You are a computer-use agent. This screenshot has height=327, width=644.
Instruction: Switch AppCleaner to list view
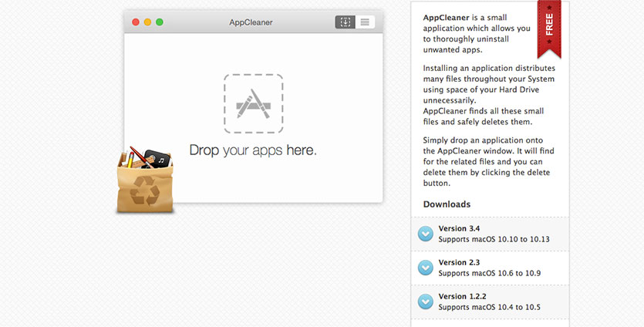point(365,22)
